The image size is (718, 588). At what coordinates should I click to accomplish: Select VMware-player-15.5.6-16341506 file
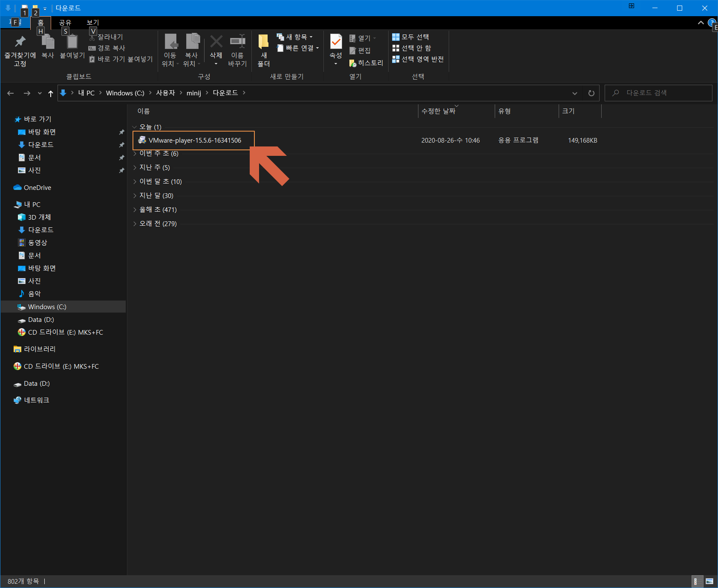coord(195,141)
